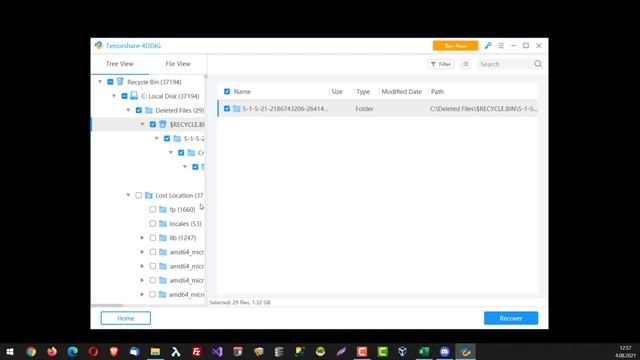Click tree pane vertical scrollbar thumb
Screen dimensions: 640x360
click(x=206, y=76)
